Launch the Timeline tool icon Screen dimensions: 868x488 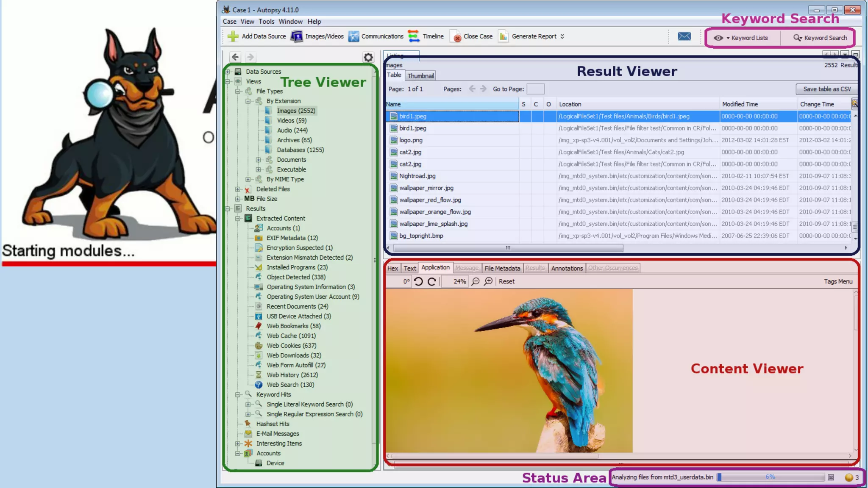pos(414,36)
